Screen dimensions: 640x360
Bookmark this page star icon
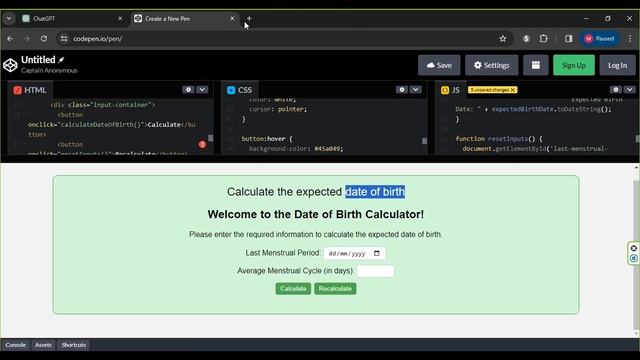point(503,39)
